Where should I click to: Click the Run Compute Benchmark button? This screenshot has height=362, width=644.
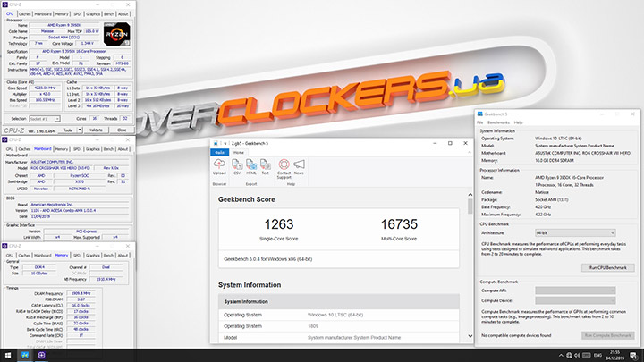(608, 335)
